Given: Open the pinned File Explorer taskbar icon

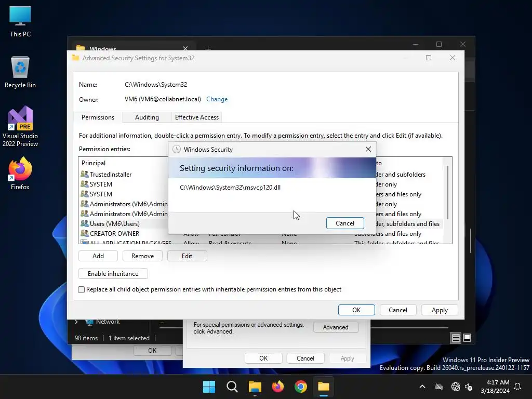Looking at the screenshot, I should pos(255,387).
